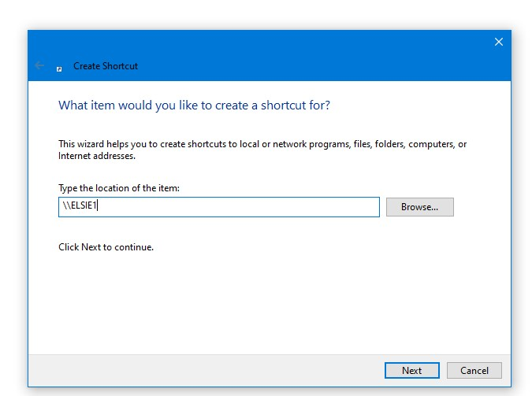Viewport: 532px width, 396px height.
Task: Click the 'Click Next to continue.' text
Action: click(x=106, y=247)
